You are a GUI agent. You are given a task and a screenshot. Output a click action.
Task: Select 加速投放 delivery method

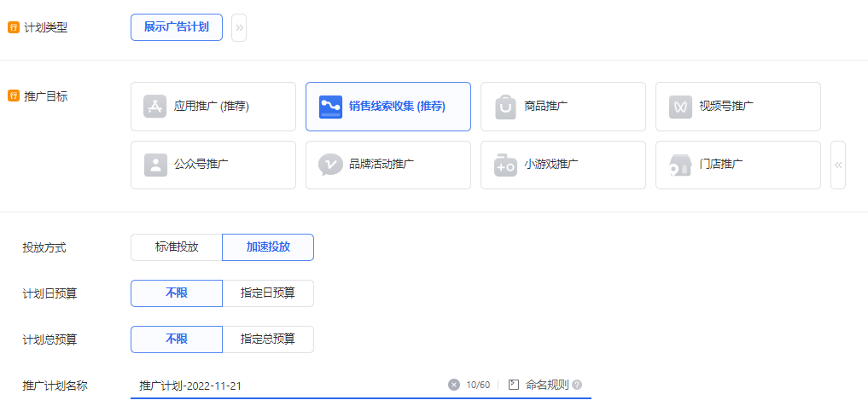pyautogui.click(x=268, y=247)
